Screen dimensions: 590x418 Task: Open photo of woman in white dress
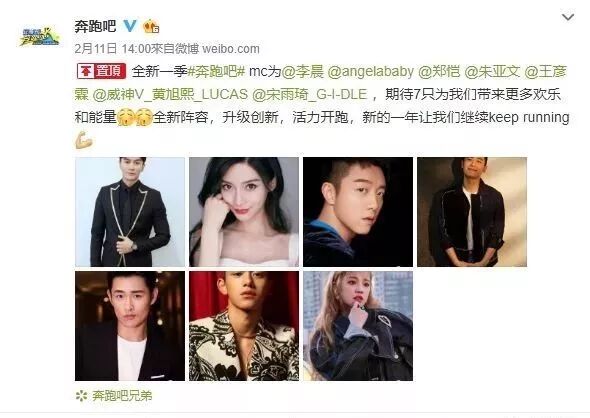coord(244,212)
